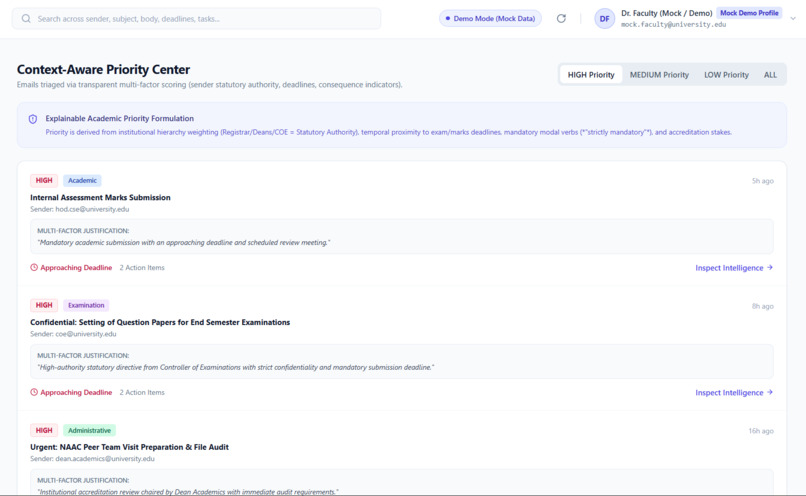This screenshot has height=496, width=806.
Task: Click the Examination category tag
Action: tap(86, 305)
